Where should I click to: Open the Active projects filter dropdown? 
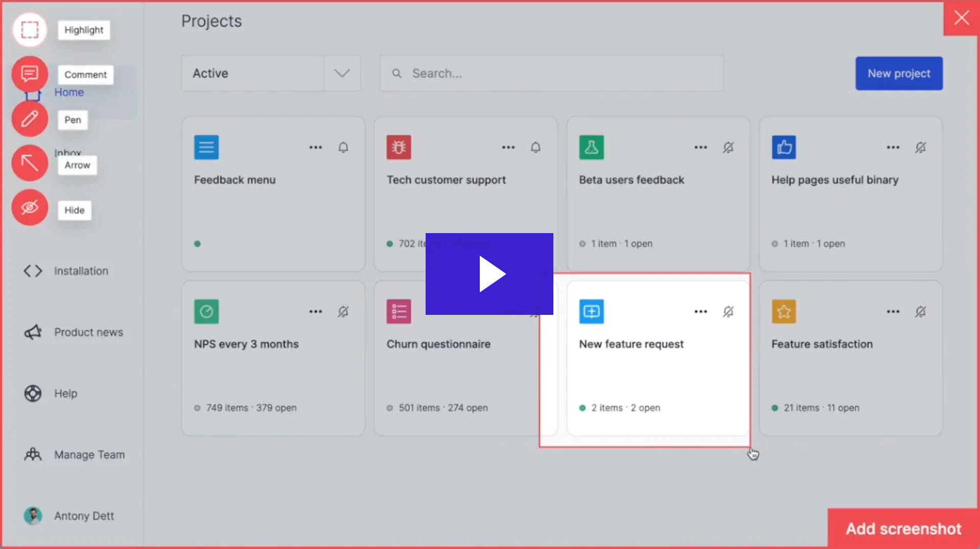[x=341, y=73]
